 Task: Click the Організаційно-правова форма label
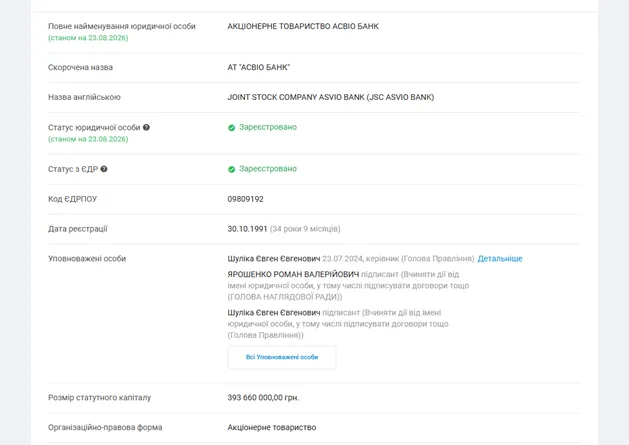click(105, 427)
